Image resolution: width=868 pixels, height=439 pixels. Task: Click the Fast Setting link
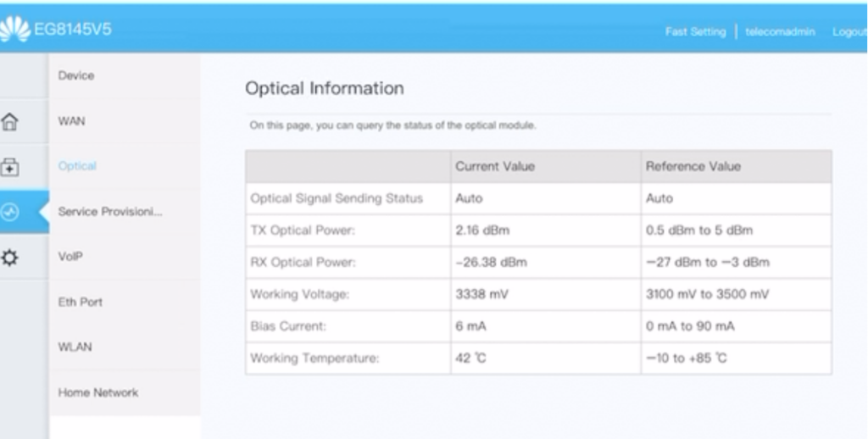click(696, 31)
